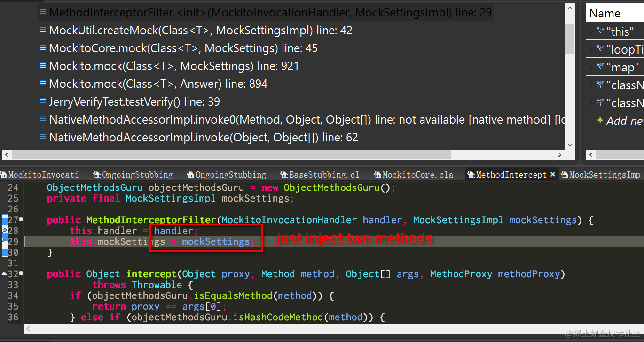Switch to the MockSettingsImp editor tab
Viewport: 644px width, 342px height.
click(601, 175)
